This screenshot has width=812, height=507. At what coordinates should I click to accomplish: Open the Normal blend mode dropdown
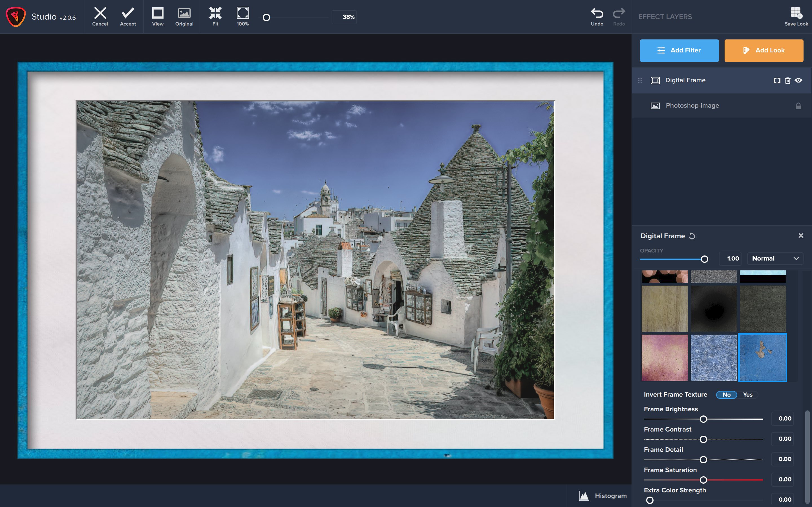click(775, 258)
